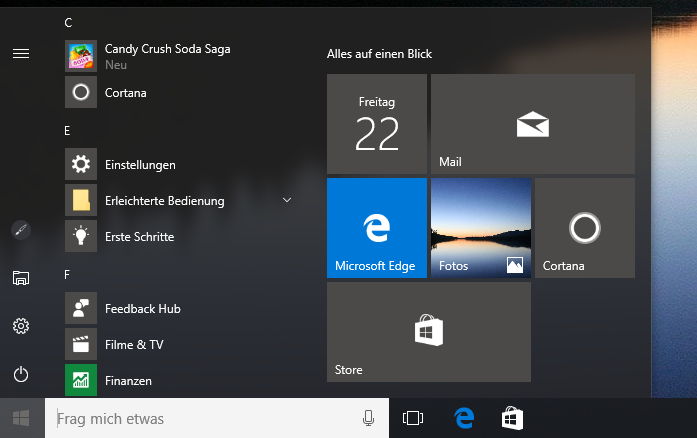The height and width of the screenshot is (438, 697).
Task: Open Task View on the taskbar
Action: [413, 418]
